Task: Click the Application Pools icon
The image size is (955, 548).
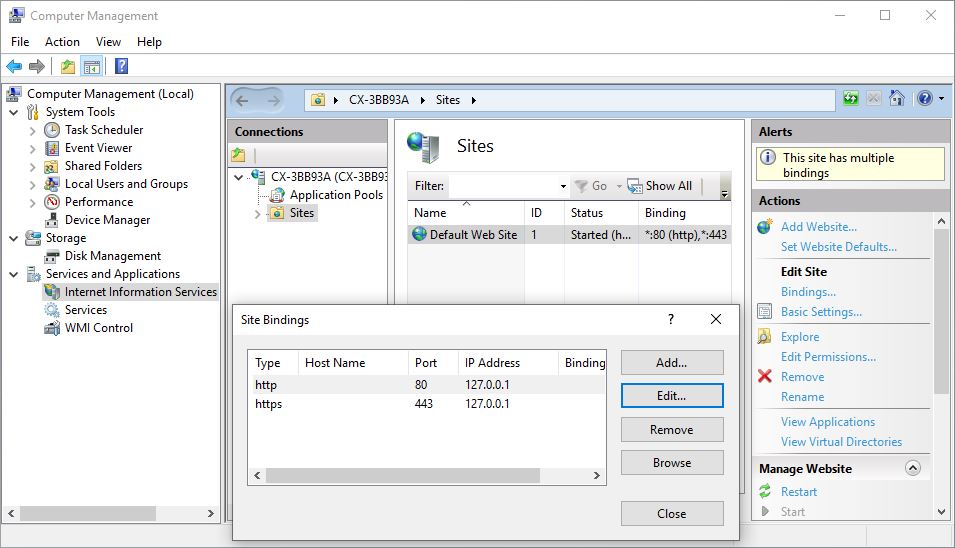Action: click(x=277, y=195)
